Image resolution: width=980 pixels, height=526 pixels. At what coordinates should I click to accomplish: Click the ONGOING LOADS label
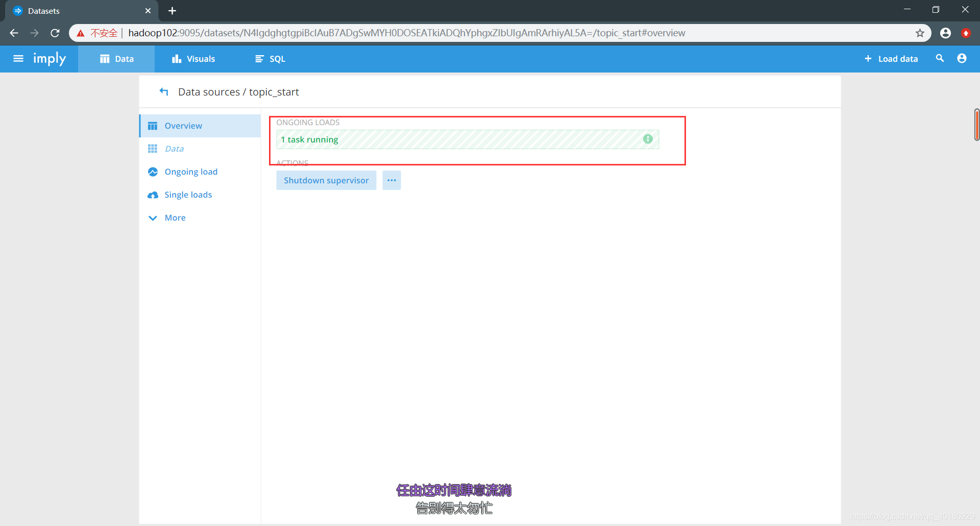pos(308,123)
